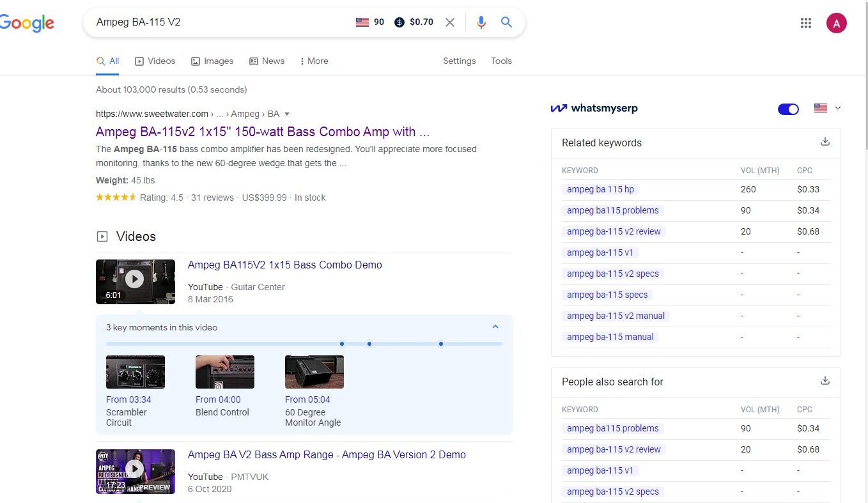
Task: Open search Settings
Action: [x=460, y=61]
